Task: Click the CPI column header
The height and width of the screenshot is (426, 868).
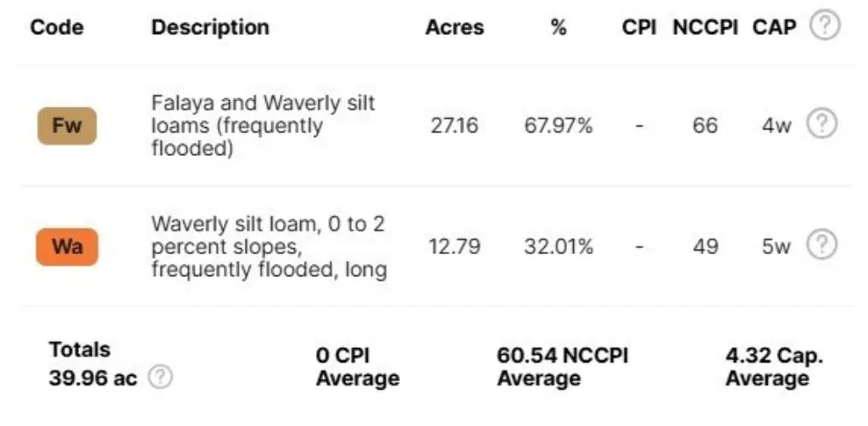Action: point(640,27)
